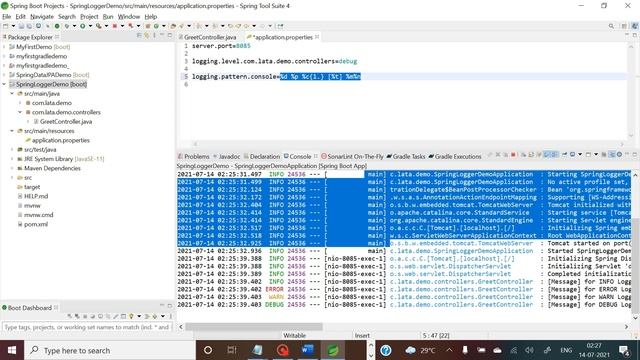
Task: Open Boot Dashboard three-dot view menu
Action: [171, 316]
